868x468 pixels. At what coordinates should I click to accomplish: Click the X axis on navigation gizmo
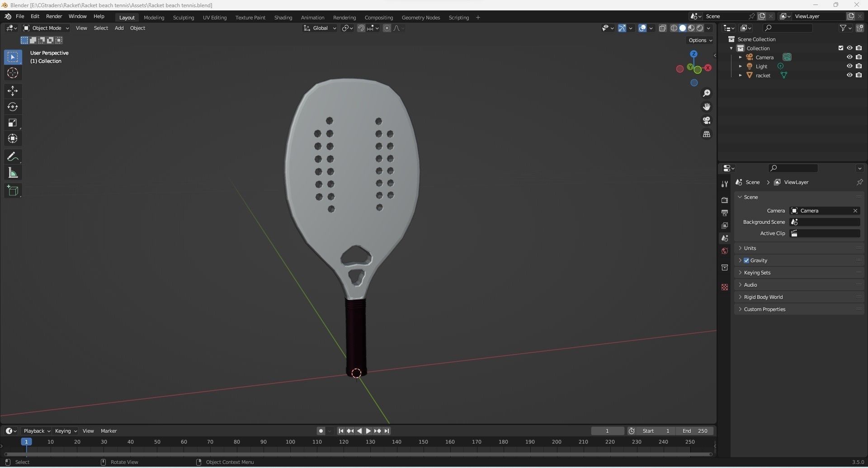[x=708, y=68]
